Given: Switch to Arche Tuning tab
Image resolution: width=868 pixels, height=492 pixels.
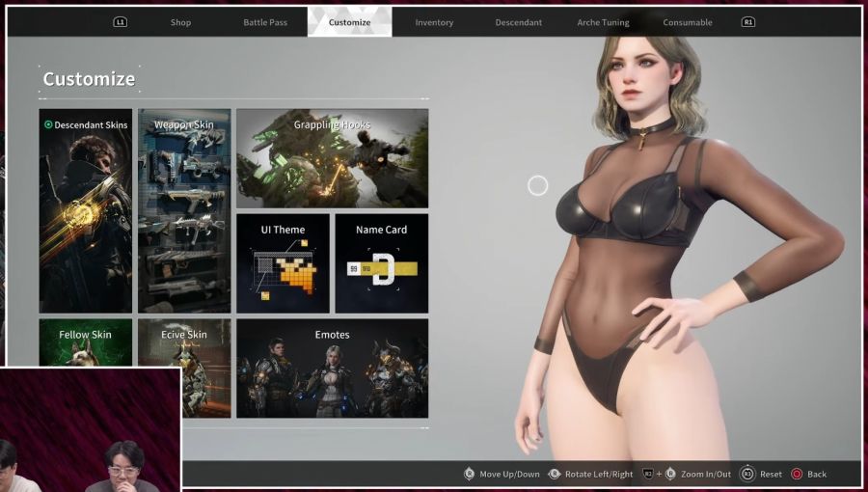Looking at the screenshot, I should [603, 23].
